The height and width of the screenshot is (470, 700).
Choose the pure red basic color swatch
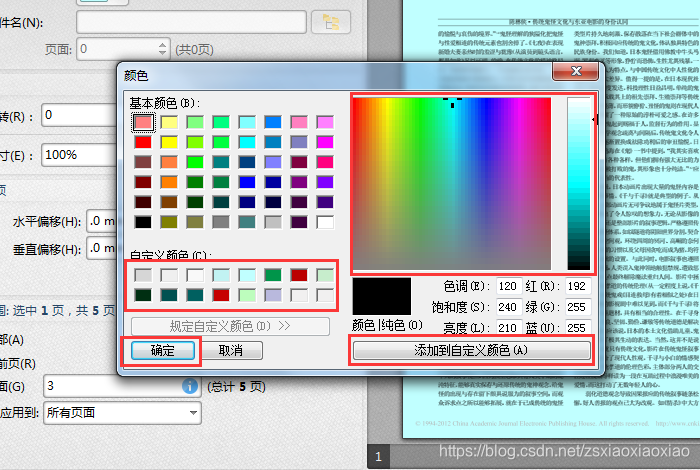click(143, 142)
